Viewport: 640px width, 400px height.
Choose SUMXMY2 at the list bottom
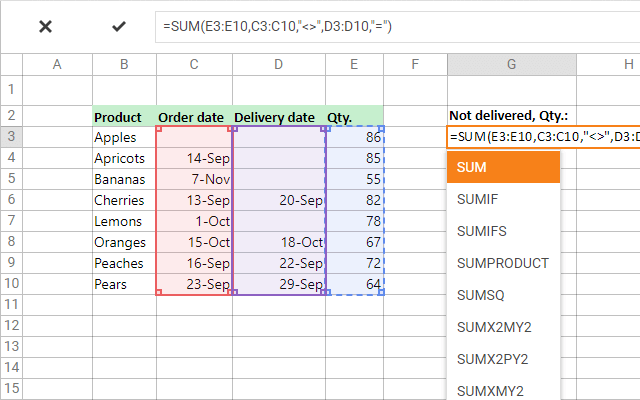tap(503, 389)
